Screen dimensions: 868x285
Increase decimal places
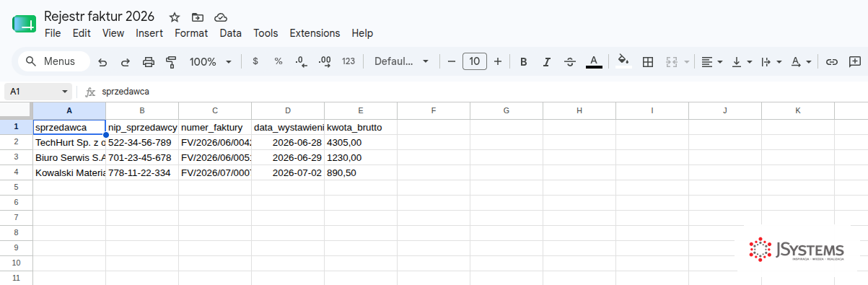[x=325, y=62]
